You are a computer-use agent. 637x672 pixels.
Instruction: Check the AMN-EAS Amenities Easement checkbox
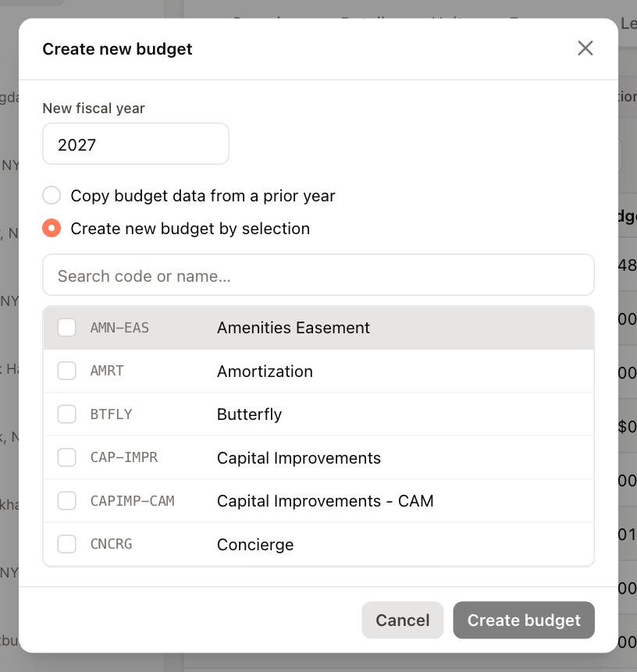pos(67,328)
